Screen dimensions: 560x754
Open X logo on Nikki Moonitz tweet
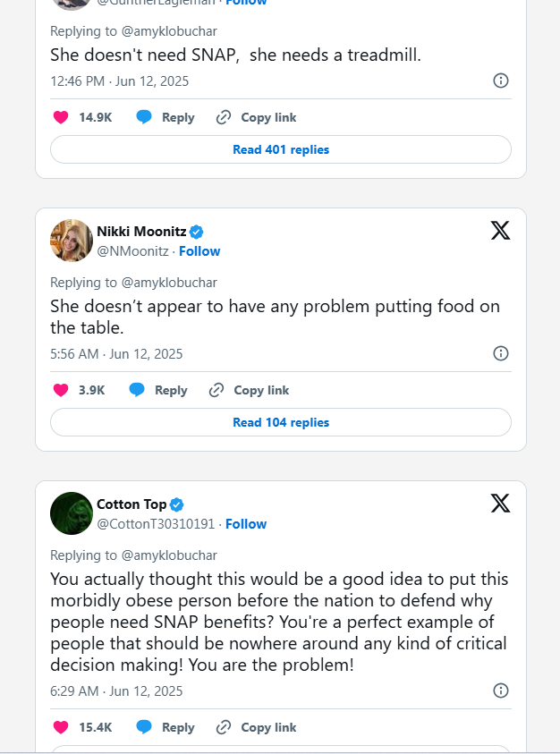point(500,231)
